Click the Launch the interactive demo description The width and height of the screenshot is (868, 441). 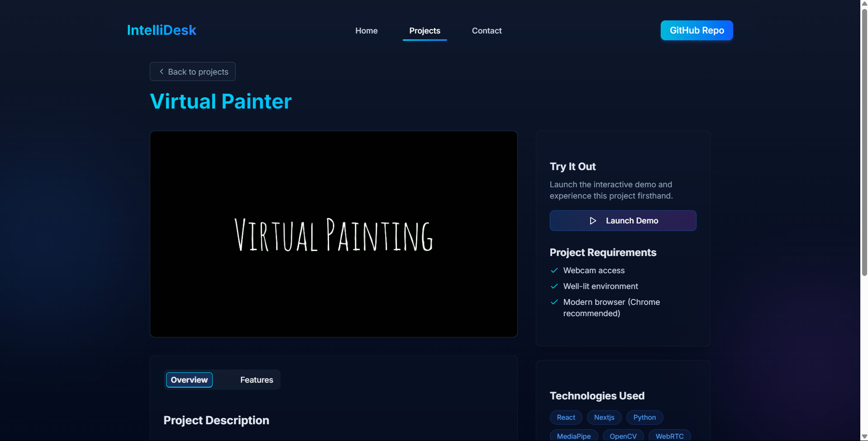611,190
